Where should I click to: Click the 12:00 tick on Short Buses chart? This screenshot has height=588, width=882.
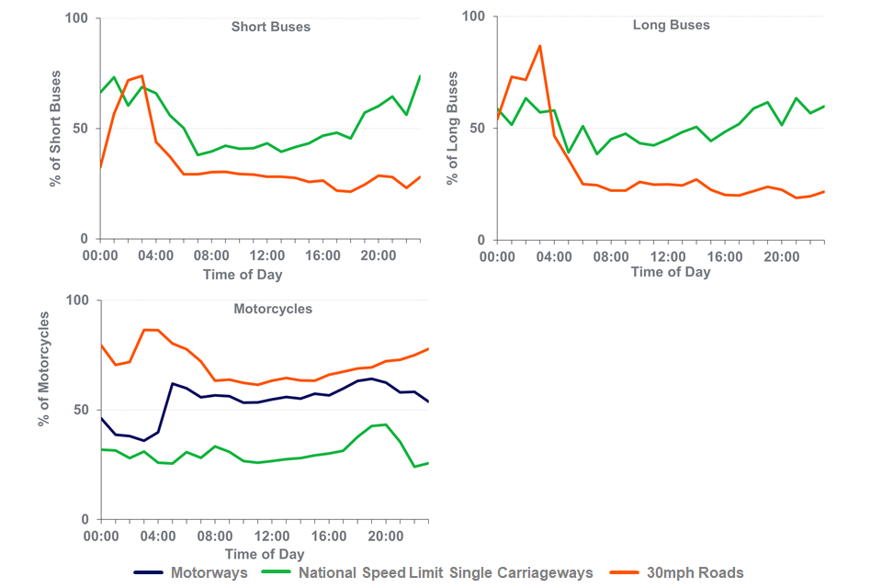[269, 254]
